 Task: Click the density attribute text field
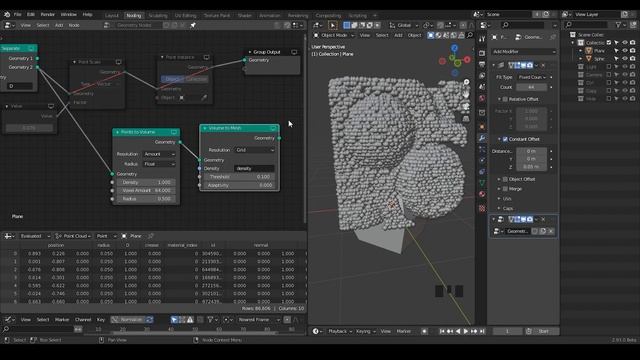point(254,169)
